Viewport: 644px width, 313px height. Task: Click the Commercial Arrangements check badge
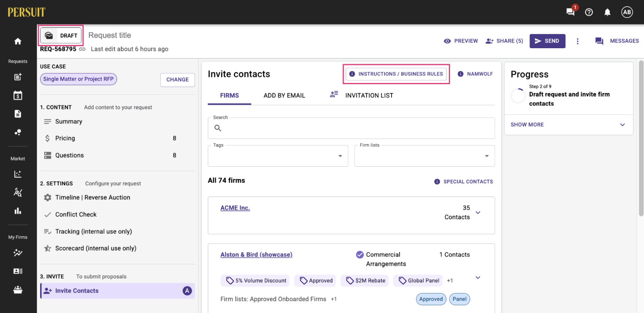tap(360, 255)
